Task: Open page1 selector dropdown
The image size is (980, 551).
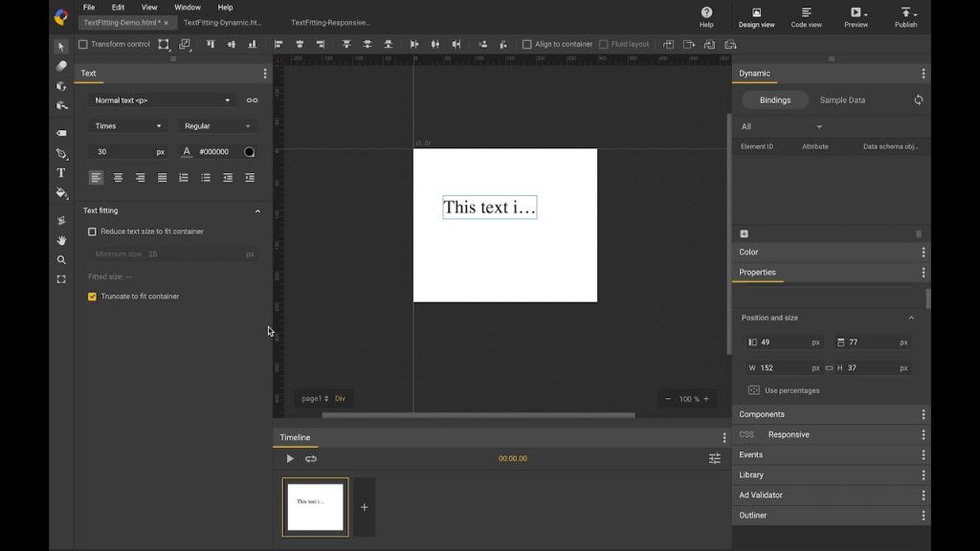Action: (315, 399)
